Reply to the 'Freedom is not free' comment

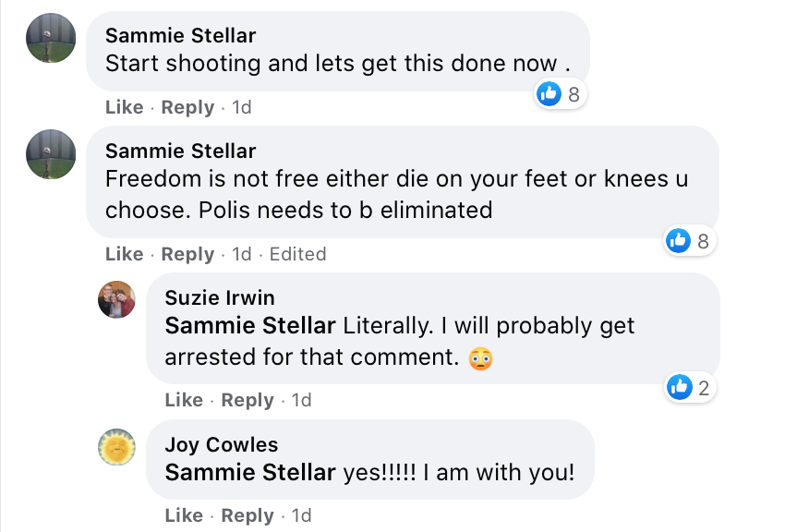(187, 254)
